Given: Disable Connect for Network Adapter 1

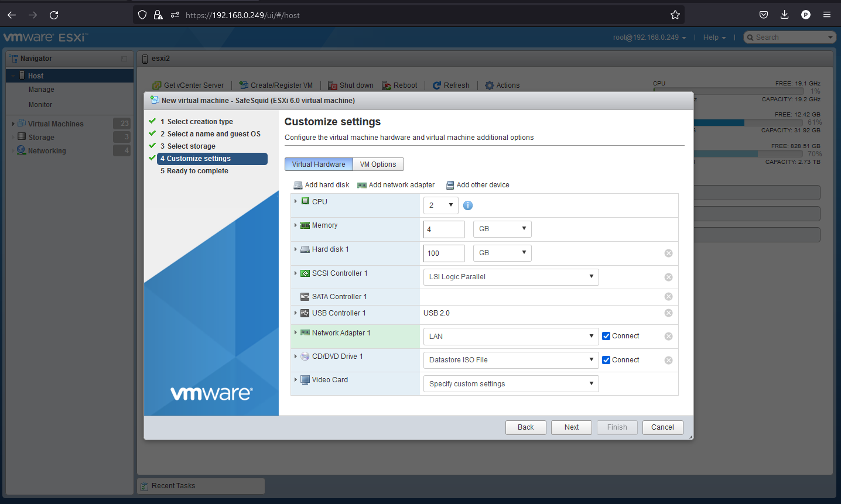Looking at the screenshot, I should click(x=606, y=336).
